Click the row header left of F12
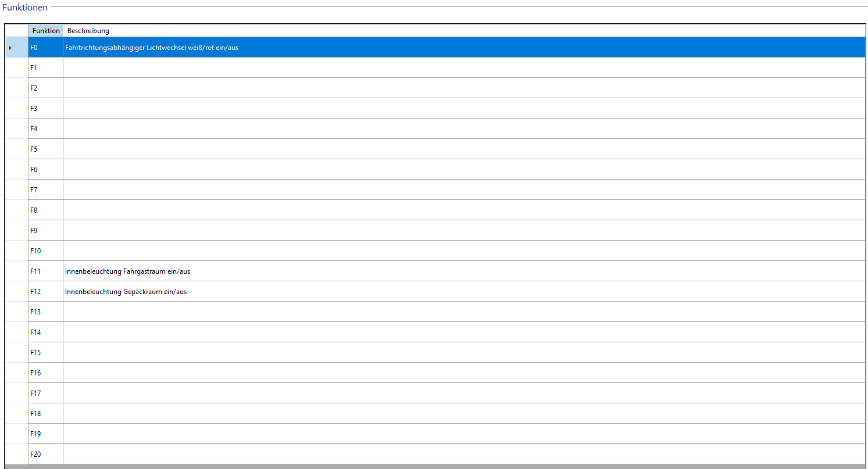 [x=16, y=292]
